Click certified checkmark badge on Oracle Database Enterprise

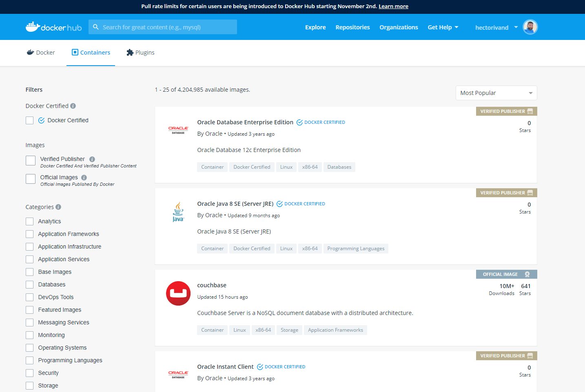coord(299,122)
